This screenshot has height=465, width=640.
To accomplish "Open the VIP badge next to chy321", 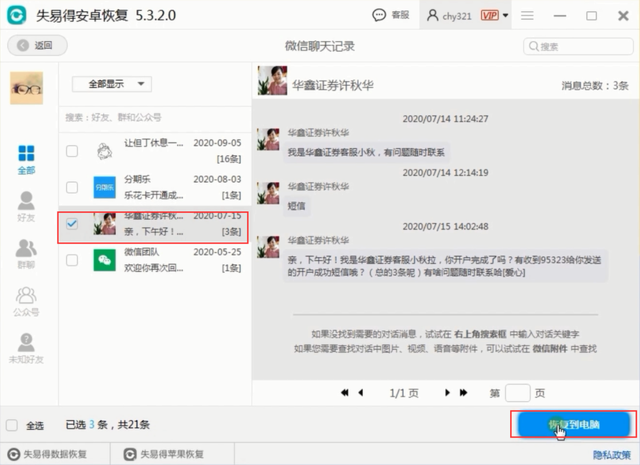I will pos(489,16).
